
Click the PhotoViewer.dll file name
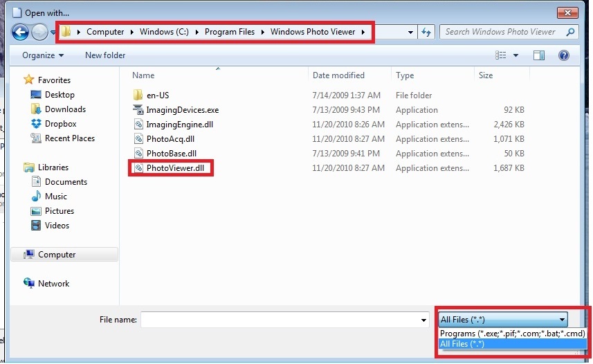tap(175, 168)
